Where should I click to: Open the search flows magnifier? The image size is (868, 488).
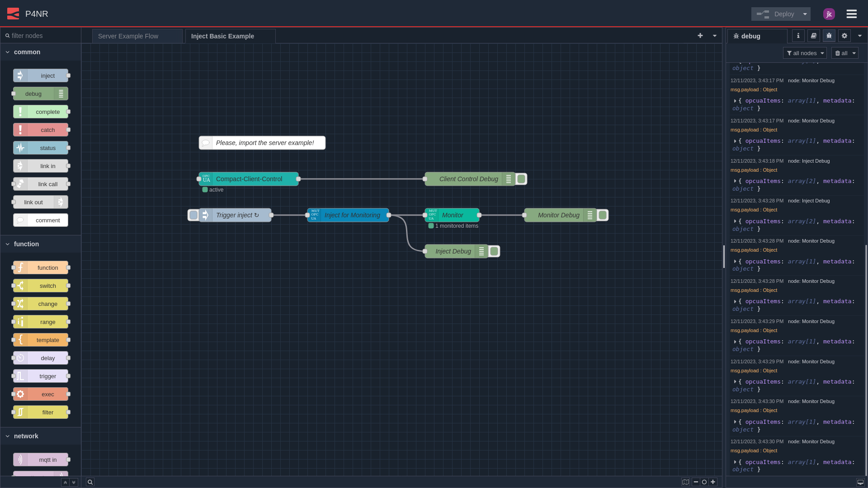coord(90,482)
